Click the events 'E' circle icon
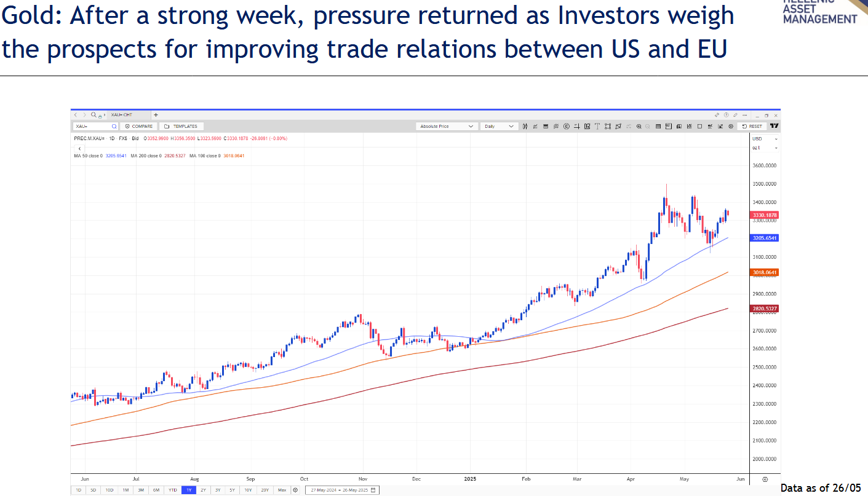868x496 pixels. coord(566,126)
